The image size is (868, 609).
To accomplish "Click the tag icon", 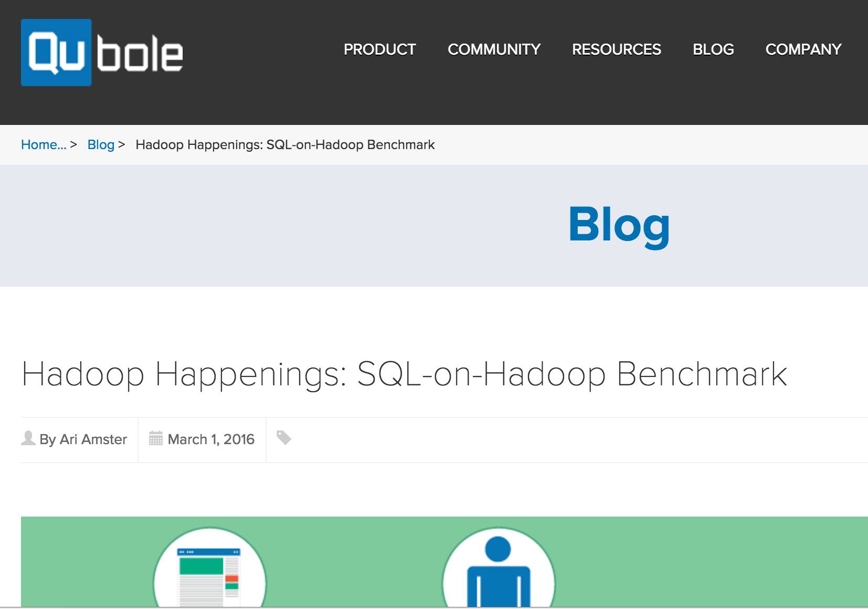I will pyautogui.click(x=284, y=438).
